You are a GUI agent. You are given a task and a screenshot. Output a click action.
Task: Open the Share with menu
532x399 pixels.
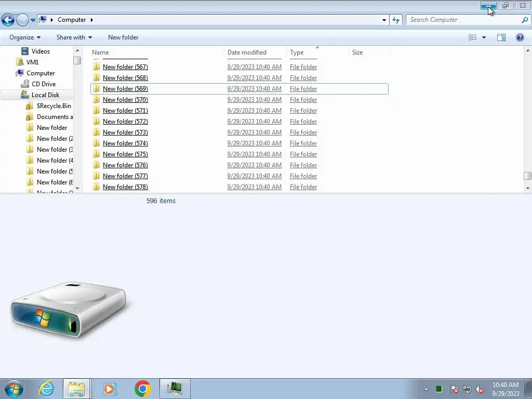click(x=74, y=37)
